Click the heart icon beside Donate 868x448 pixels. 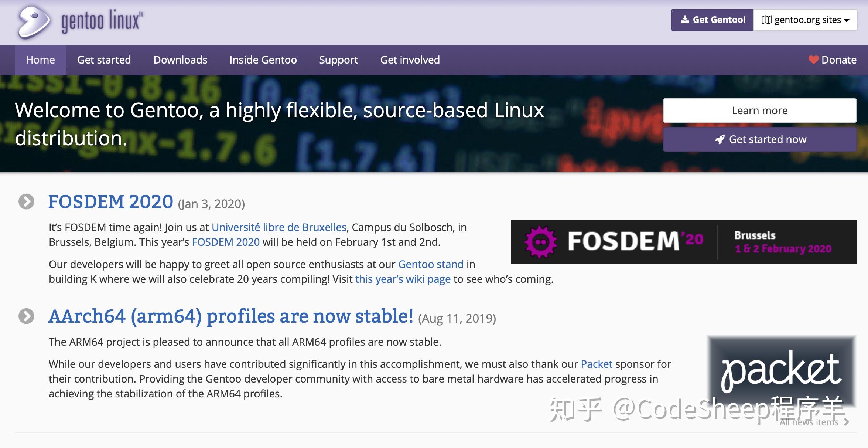[813, 60]
